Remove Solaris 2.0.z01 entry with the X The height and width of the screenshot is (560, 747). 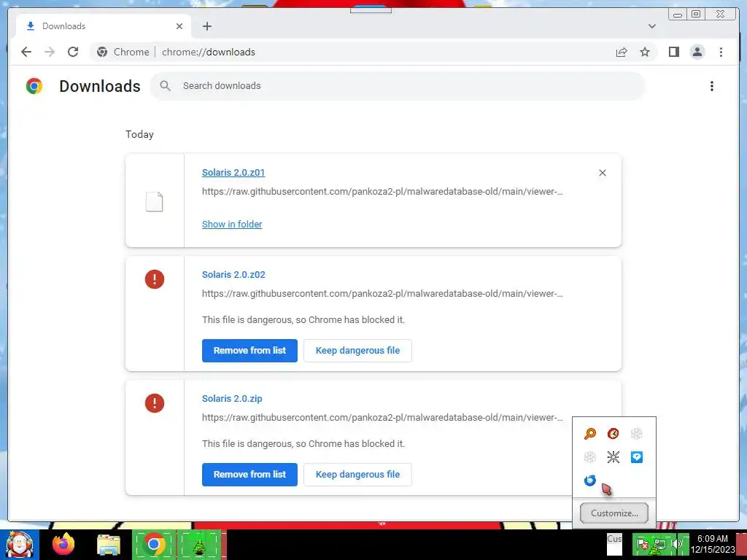click(x=602, y=173)
